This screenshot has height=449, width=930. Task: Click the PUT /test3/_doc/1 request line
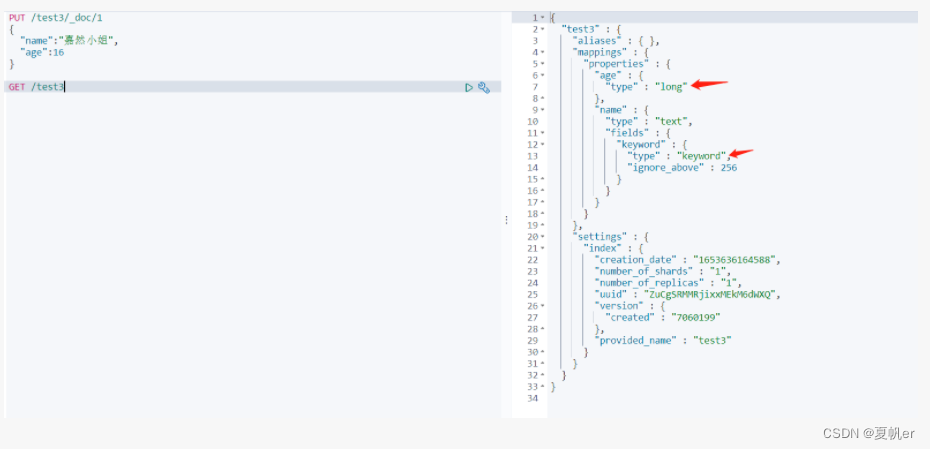(55, 18)
